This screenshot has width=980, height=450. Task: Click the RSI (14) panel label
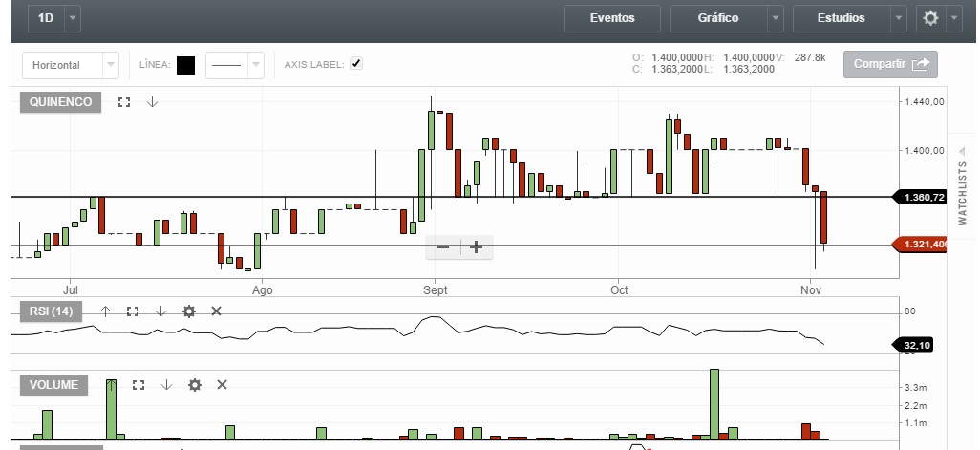point(52,311)
